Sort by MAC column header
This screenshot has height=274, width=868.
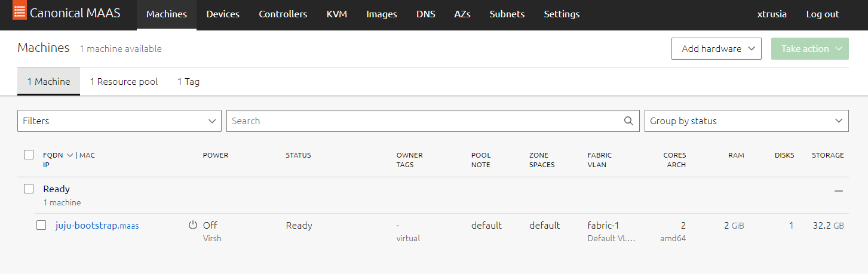coord(87,155)
